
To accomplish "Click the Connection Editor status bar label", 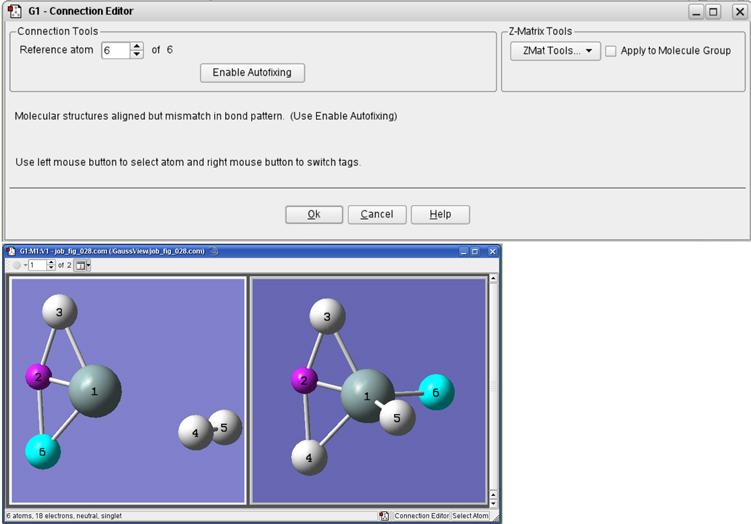I will tap(421, 516).
